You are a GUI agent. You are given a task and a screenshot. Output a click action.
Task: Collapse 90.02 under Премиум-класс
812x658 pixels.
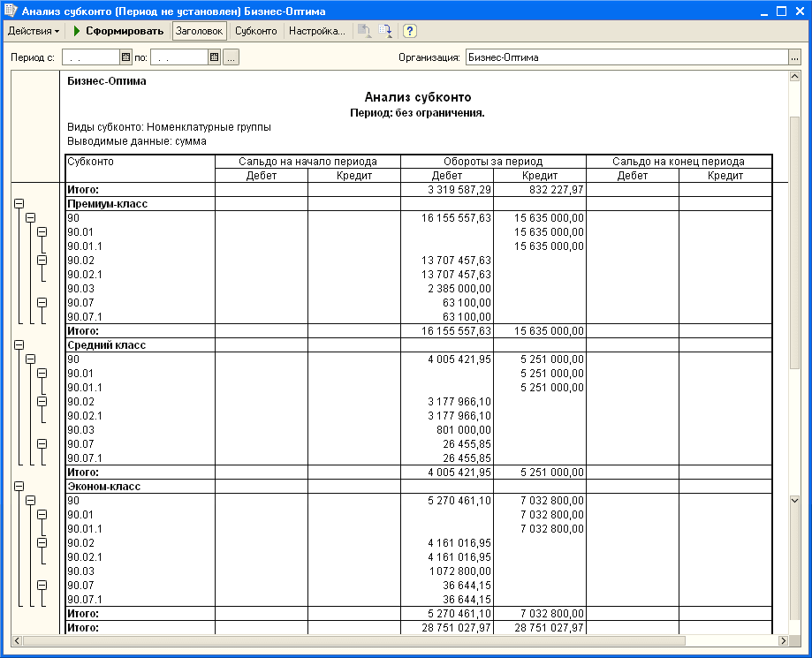(42, 260)
